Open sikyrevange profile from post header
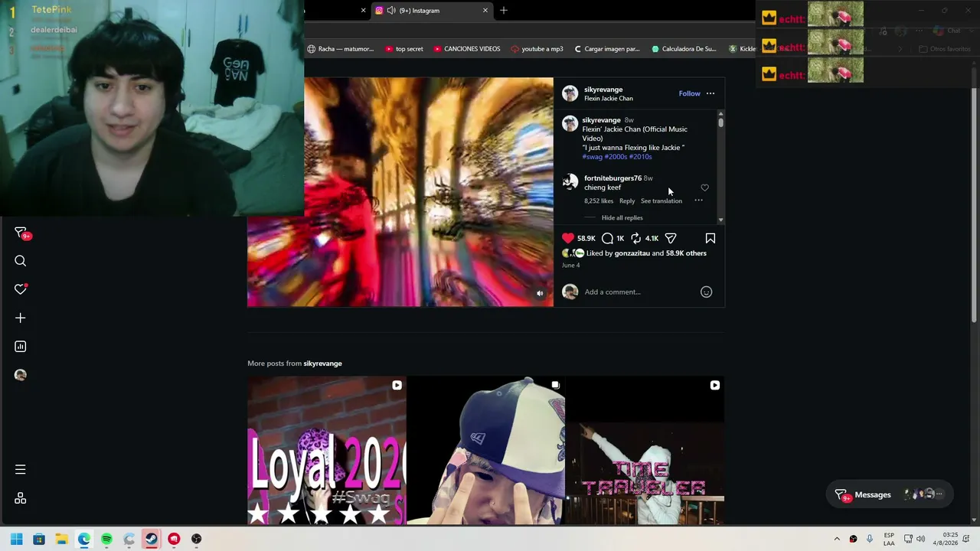980x551 pixels. pos(603,90)
